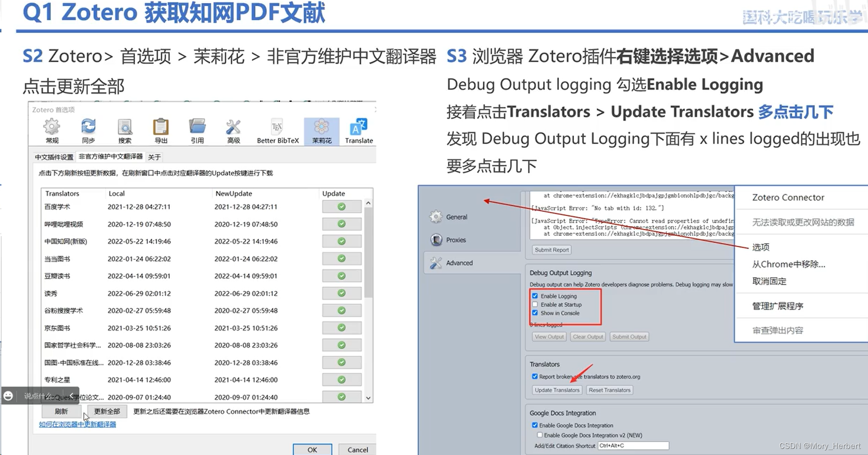
Task: Click the Update status icon for 读秀
Action: tap(342, 293)
